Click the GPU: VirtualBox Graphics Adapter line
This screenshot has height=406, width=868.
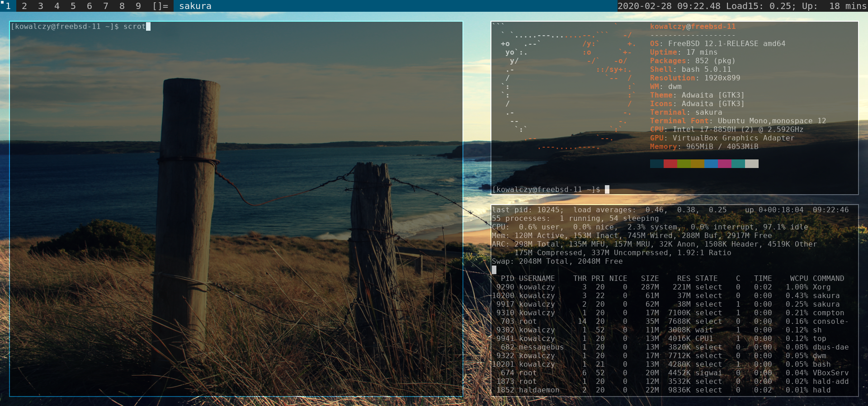(722, 138)
